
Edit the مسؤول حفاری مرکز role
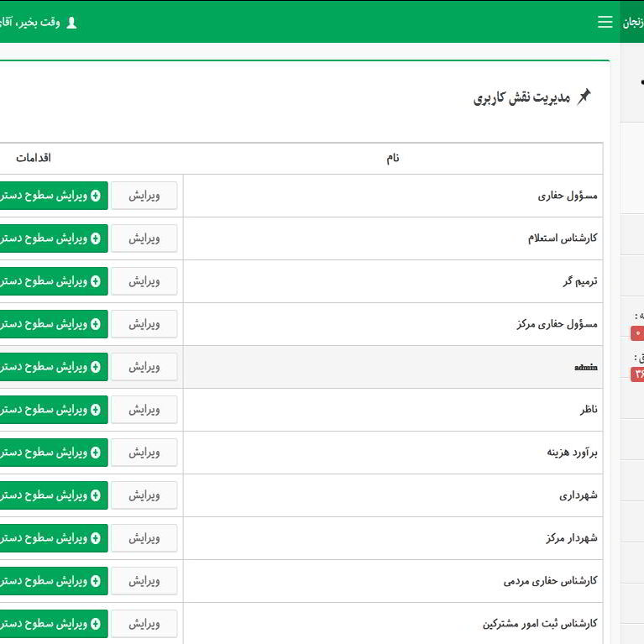(x=144, y=324)
